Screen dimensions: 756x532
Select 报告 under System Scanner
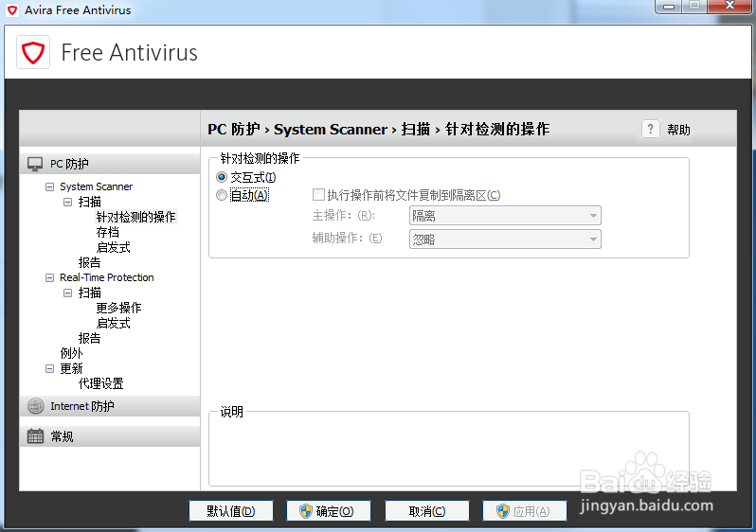tap(90, 262)
